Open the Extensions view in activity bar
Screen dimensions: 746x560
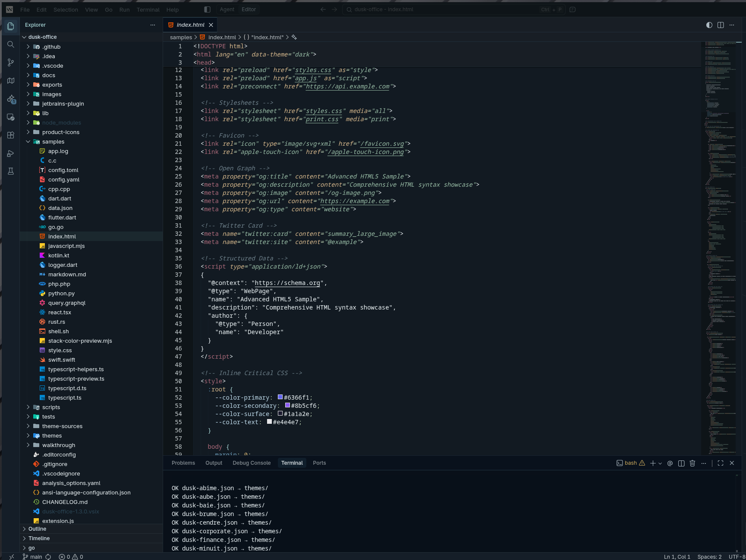tap(11, 135)
